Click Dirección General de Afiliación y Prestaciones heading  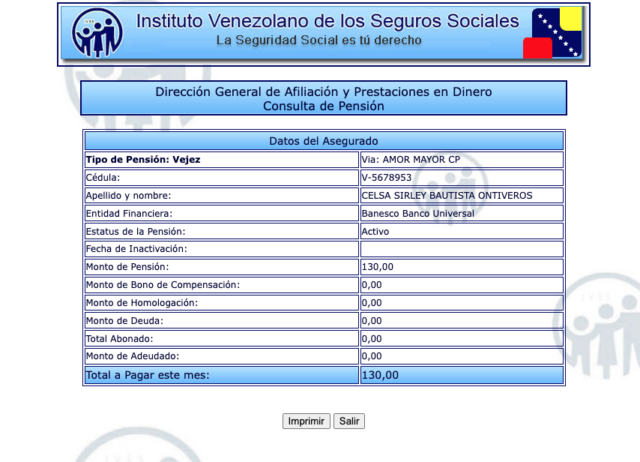[x=324, y=92]
